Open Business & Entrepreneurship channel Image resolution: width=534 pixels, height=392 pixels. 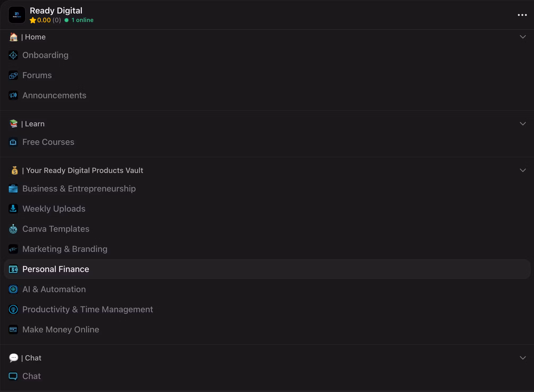pos(79,189)
